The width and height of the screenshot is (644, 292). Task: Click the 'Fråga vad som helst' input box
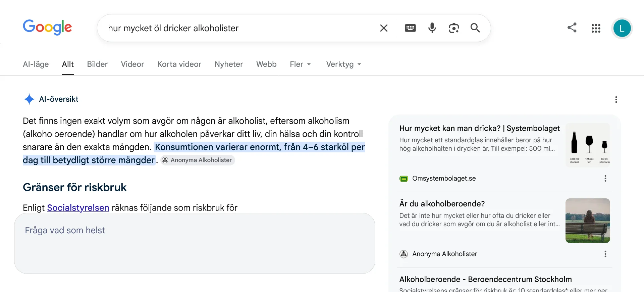195,243
